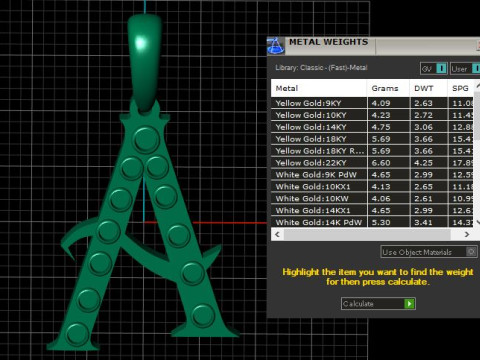The width and height of the screenshot is (480, 360).
Task: Click the Library: Classic - (Fast)-Metal label
Action: [321, 68]
